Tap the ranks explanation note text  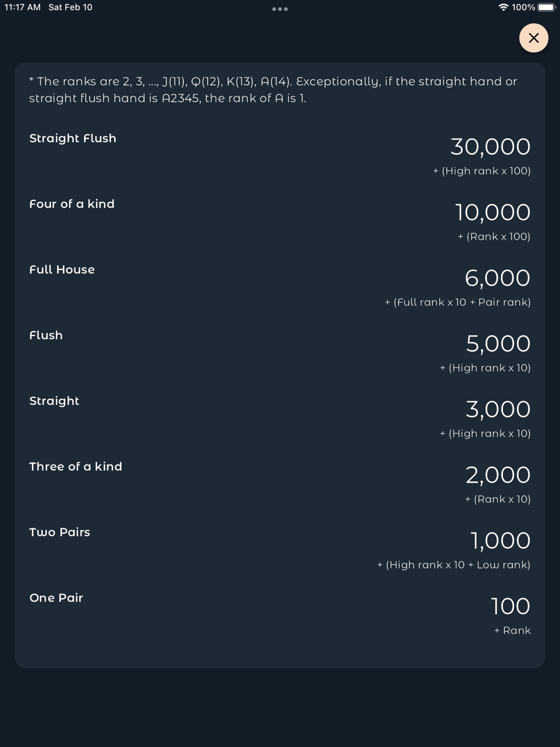click(273, 90)
